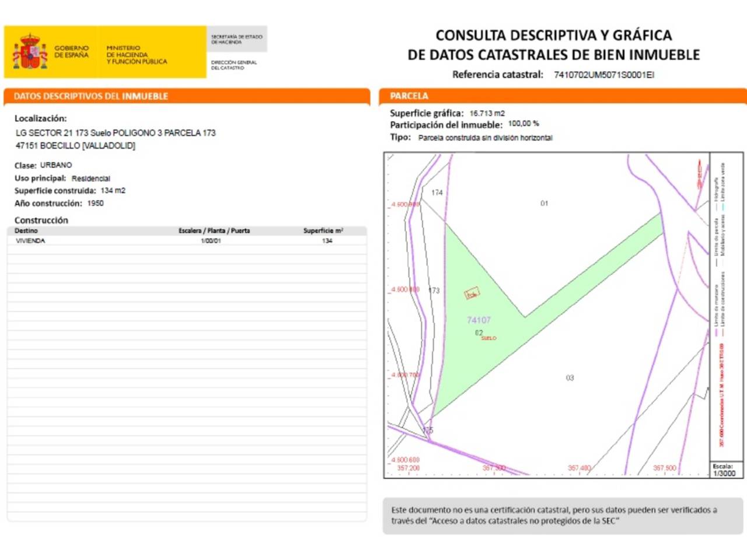The height and width of the screenshot is (560, 747).
Task: Select cadastral reference 7410702UM5071S0001EI
Action: pyautogui.click(x=604, y=75)
